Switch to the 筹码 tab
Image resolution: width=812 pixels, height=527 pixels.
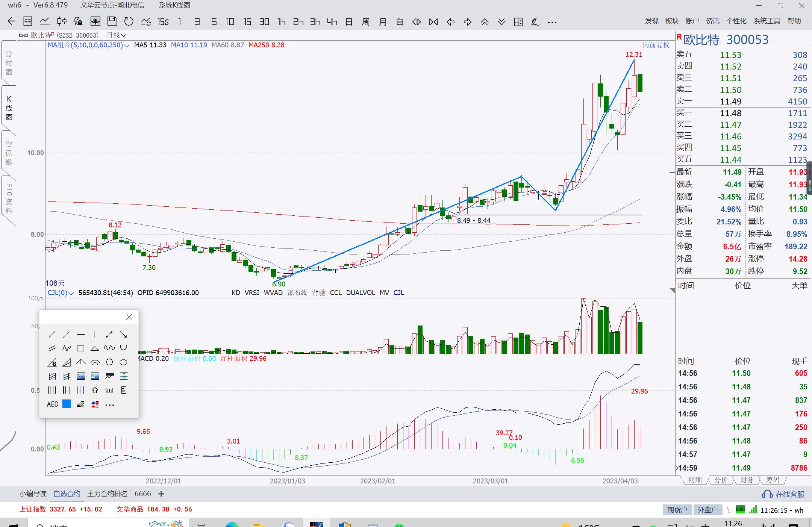[x=773, y=480]
